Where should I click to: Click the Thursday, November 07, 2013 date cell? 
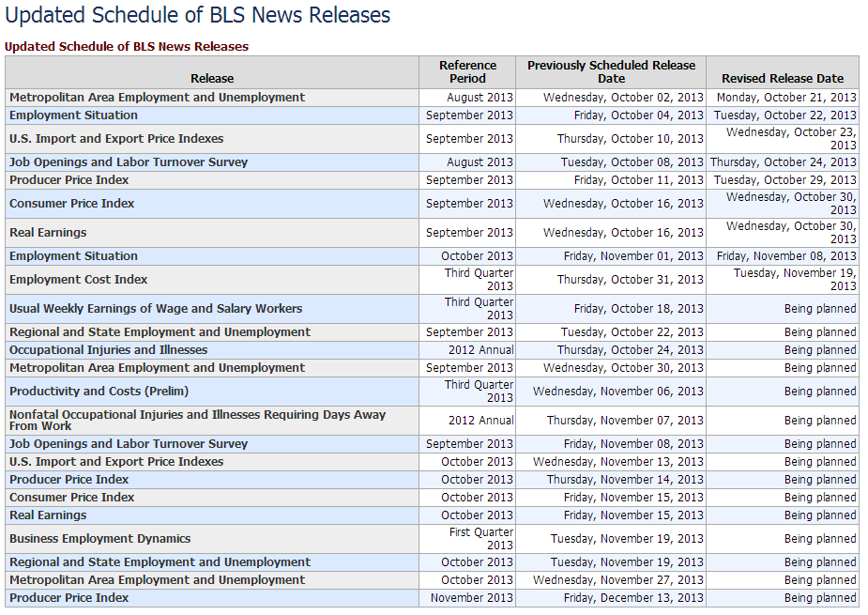pyautogui.click(x=625, y=421)
